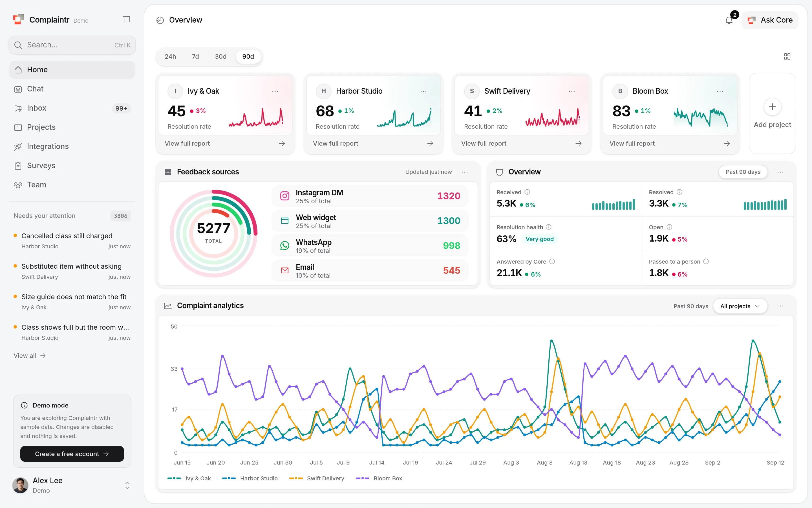
Task: Focus the Search field
Action: pos(72,45)
